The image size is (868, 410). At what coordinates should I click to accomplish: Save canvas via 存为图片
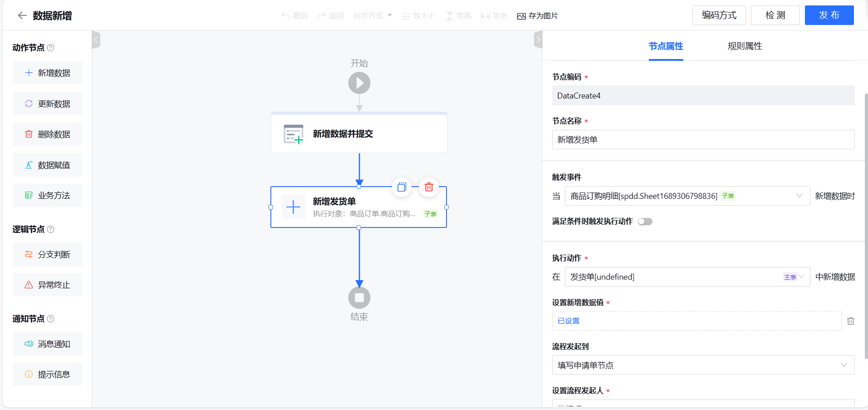(537, 16)
